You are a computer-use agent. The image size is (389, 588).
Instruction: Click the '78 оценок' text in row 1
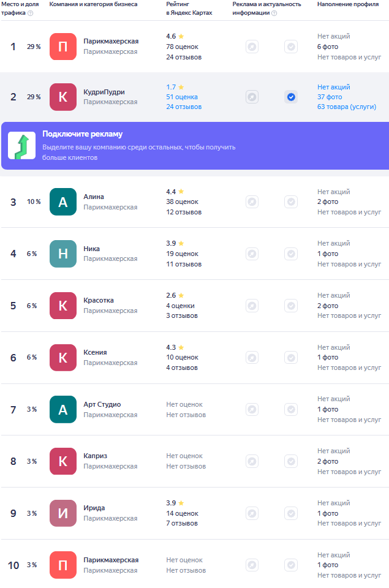click(x=183, y=47)
